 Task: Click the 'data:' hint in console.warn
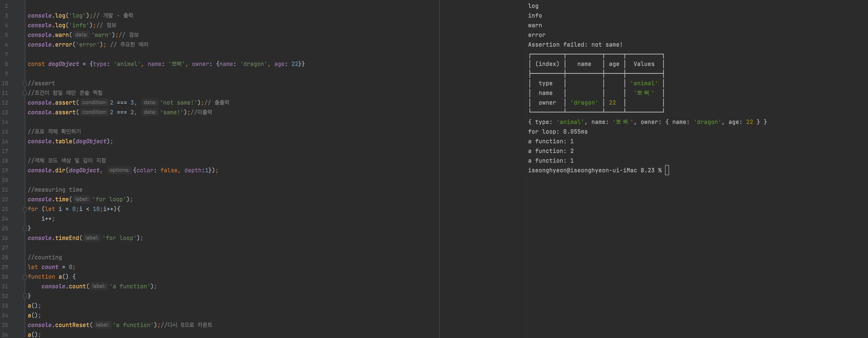(81, 35)
